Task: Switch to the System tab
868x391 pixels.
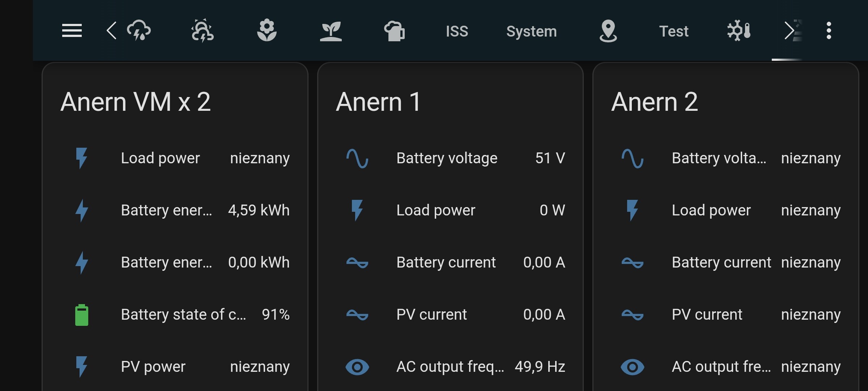Action: tap(531, 31)
